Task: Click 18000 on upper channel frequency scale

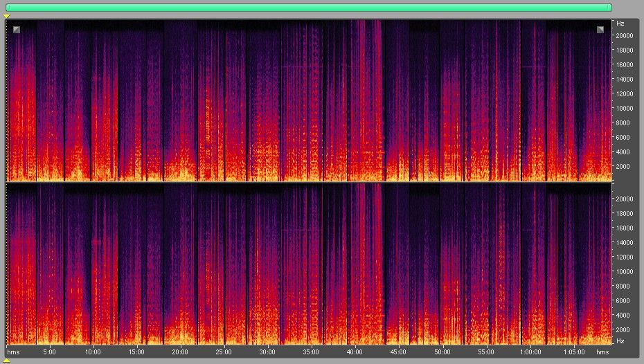Action: click(624, 50)
